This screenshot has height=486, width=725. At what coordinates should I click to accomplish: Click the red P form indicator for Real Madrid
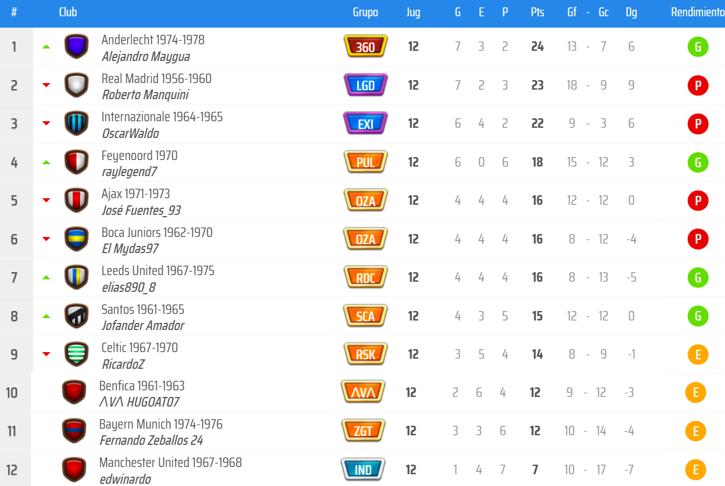tap(698, 85)
